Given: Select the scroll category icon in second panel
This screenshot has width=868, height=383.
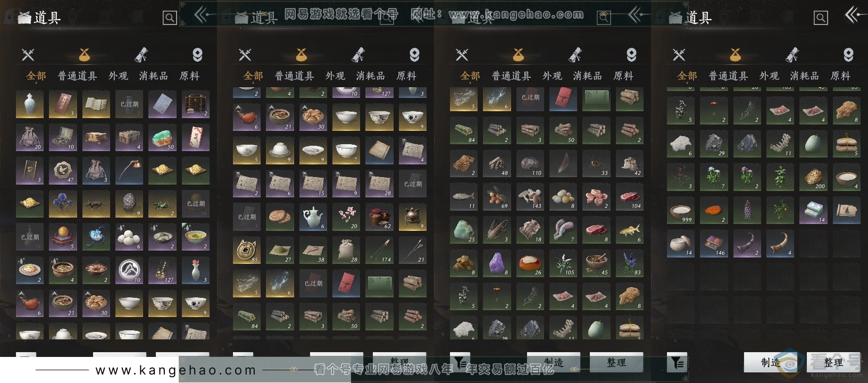Looking at the screenshot, I should (358, 54).
